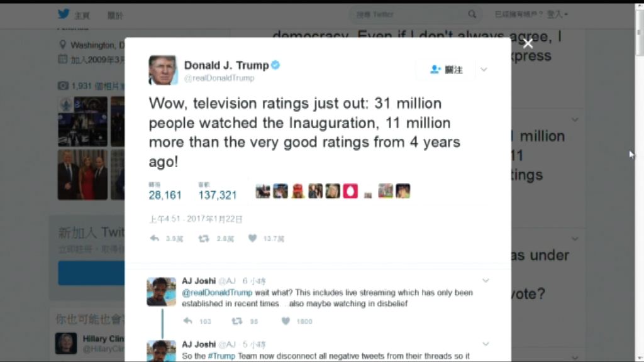This screenshot has width=644, height=362.
Task: Open dropdown chevron on AJ Joshi's first tweet
Action: [x=486, y=281]
